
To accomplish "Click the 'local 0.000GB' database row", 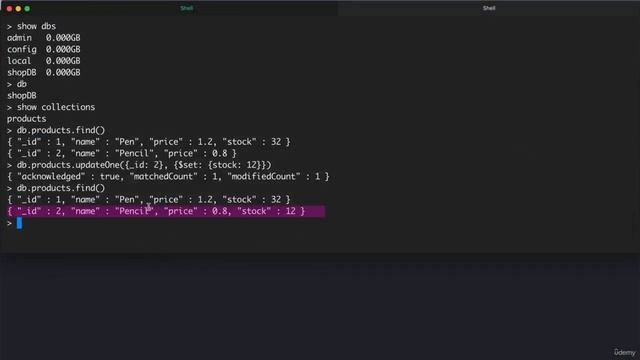I will 44,61.
